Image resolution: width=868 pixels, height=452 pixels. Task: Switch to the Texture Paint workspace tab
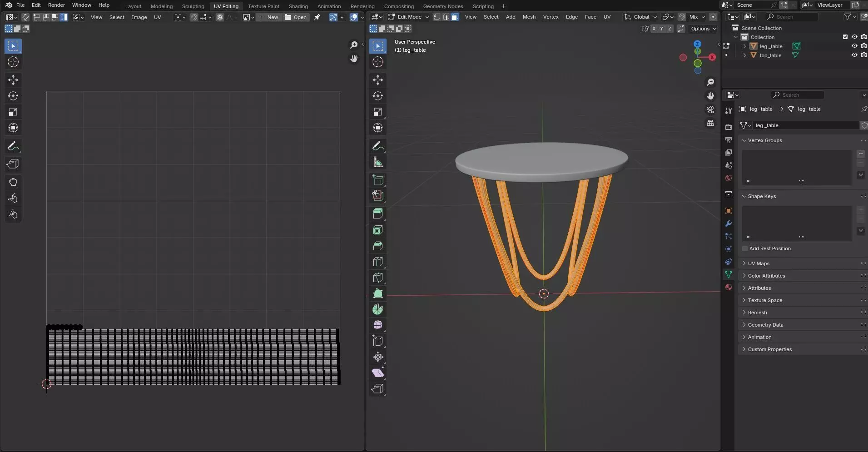[263, 6]
